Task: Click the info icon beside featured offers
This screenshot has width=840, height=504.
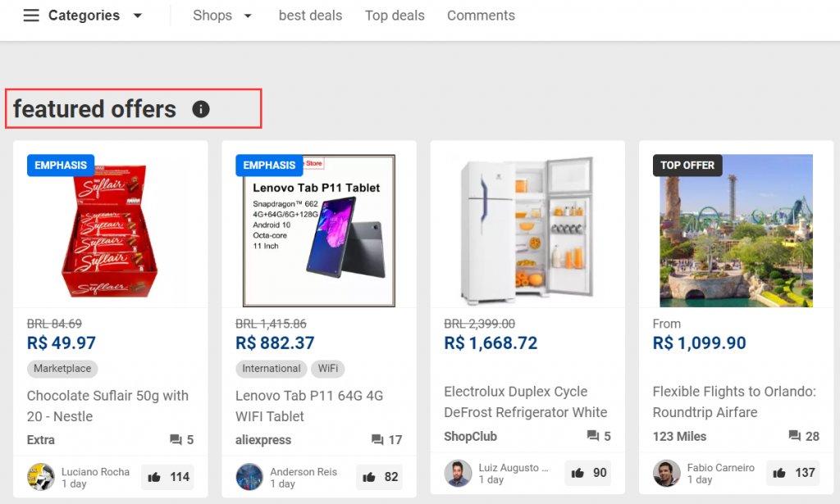Action: tap(201, 109)
